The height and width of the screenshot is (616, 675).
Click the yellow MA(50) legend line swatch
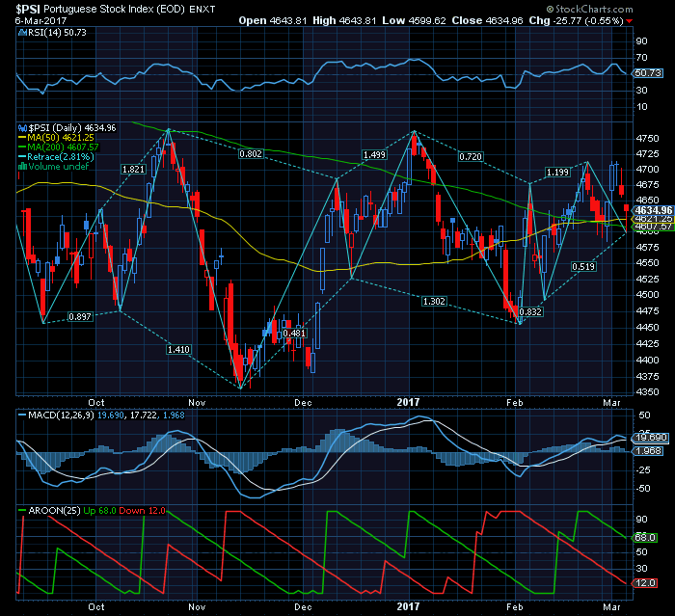click(22, 138)
